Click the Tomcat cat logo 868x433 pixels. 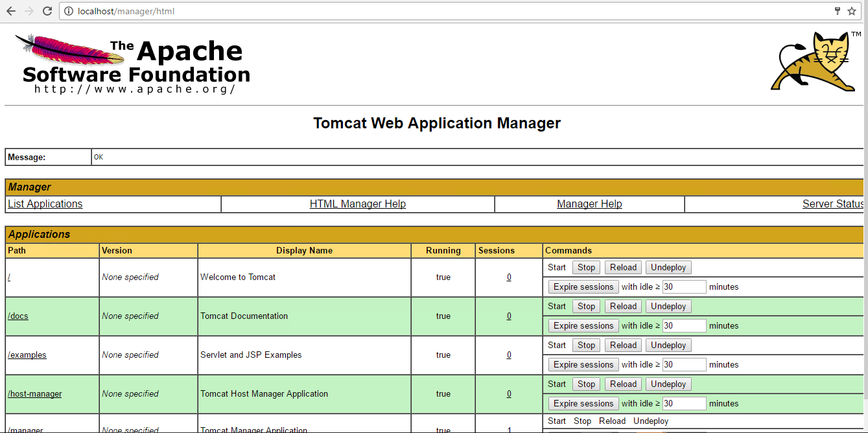pos(816,62)
